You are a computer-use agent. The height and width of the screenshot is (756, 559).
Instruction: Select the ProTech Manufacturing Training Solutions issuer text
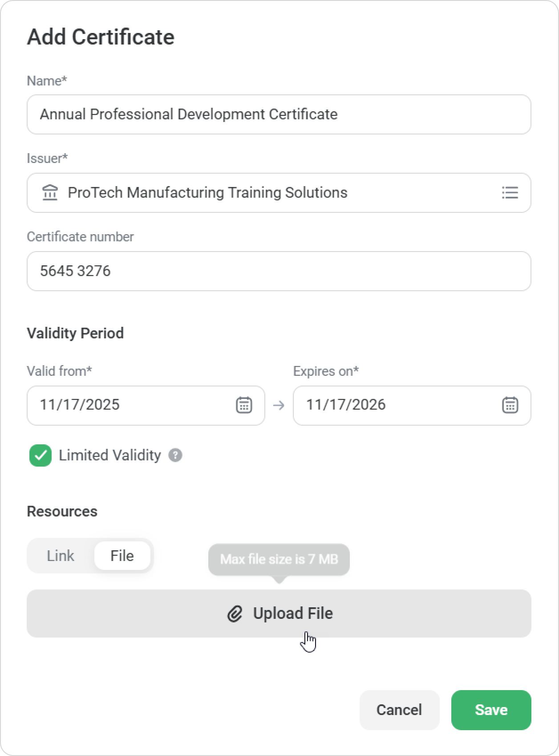pos(207,193)
